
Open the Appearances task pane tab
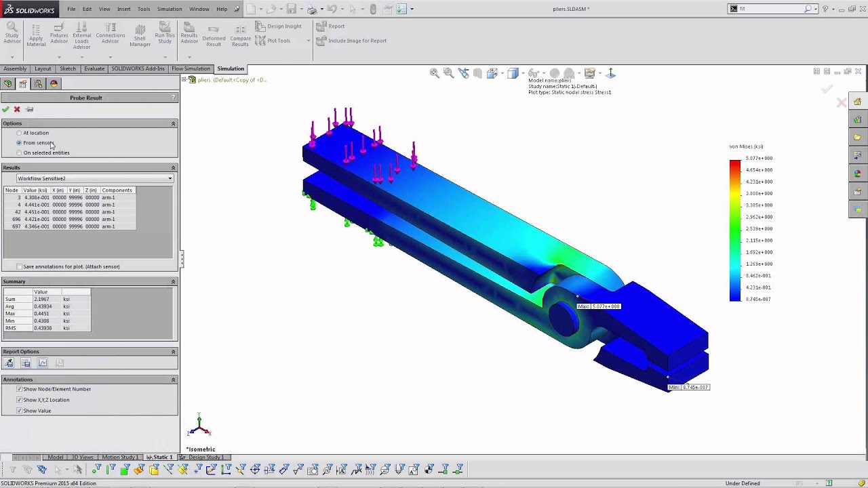tap(857, 174)
